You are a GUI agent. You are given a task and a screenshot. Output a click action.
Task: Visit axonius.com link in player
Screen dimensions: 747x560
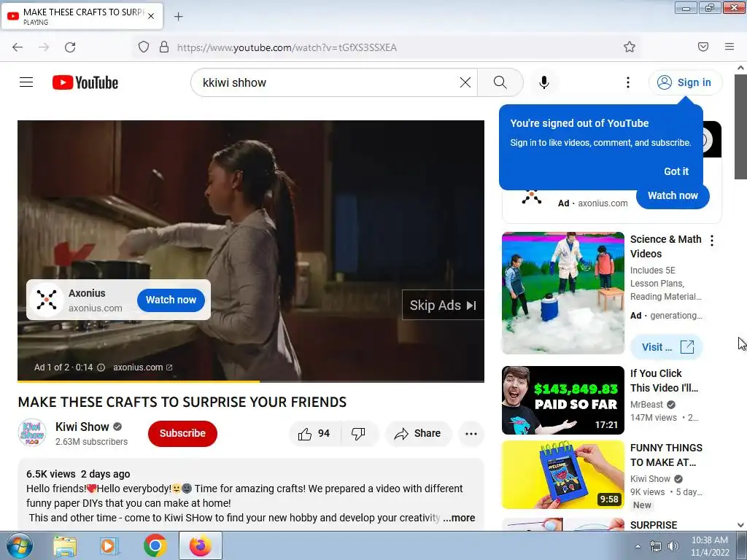click(142, 367)
